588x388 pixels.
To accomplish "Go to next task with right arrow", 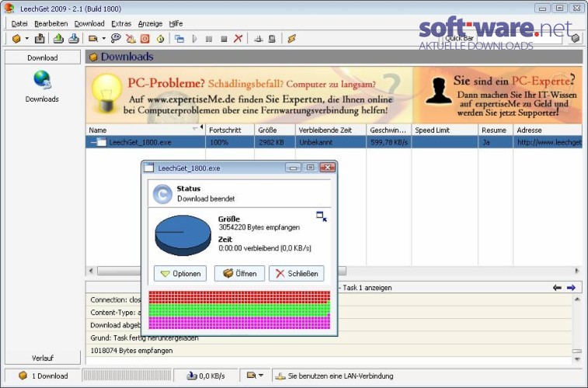I will coord(571,288).
